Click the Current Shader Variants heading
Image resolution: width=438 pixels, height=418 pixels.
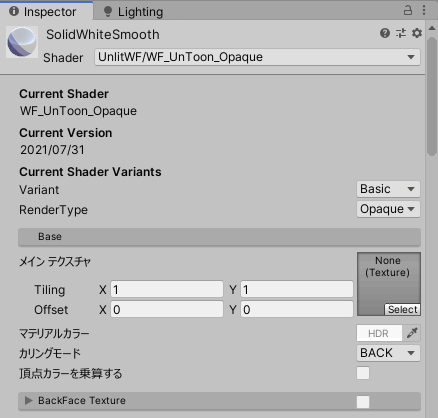tap(90, 172)
